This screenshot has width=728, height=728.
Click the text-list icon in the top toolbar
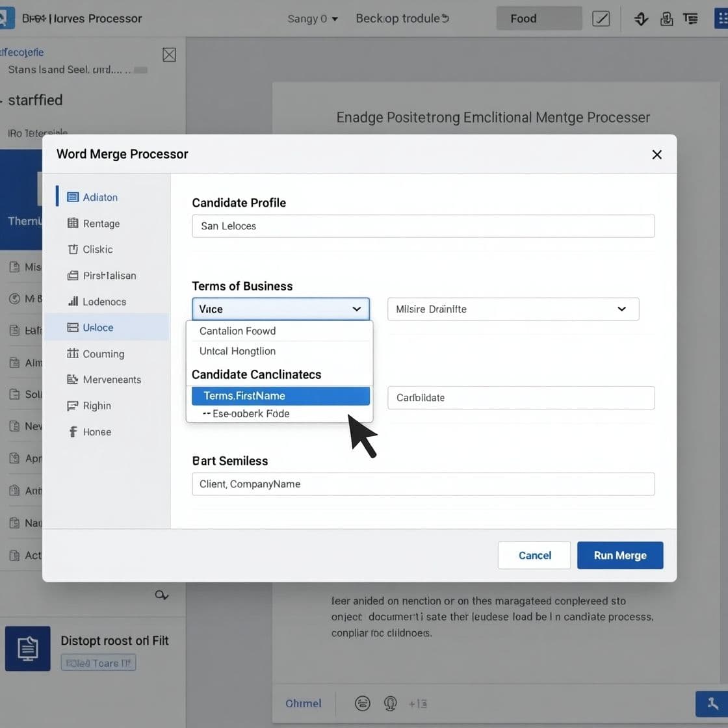tap(690, 19)
